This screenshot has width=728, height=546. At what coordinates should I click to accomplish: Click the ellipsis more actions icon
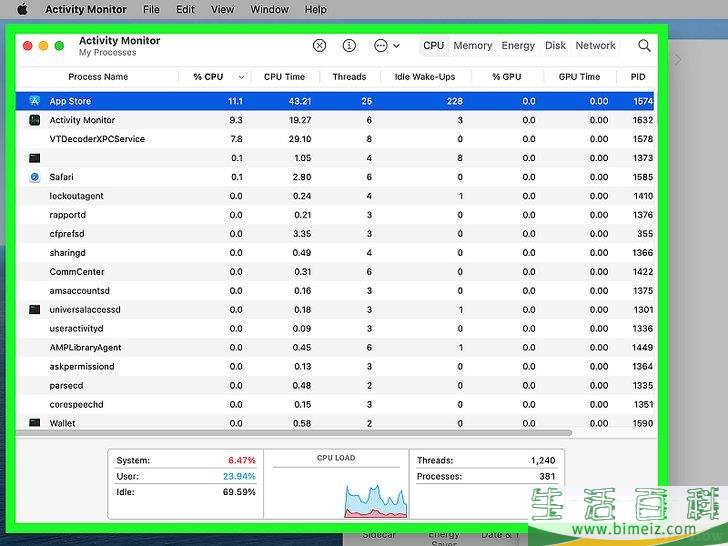[381, 46]
